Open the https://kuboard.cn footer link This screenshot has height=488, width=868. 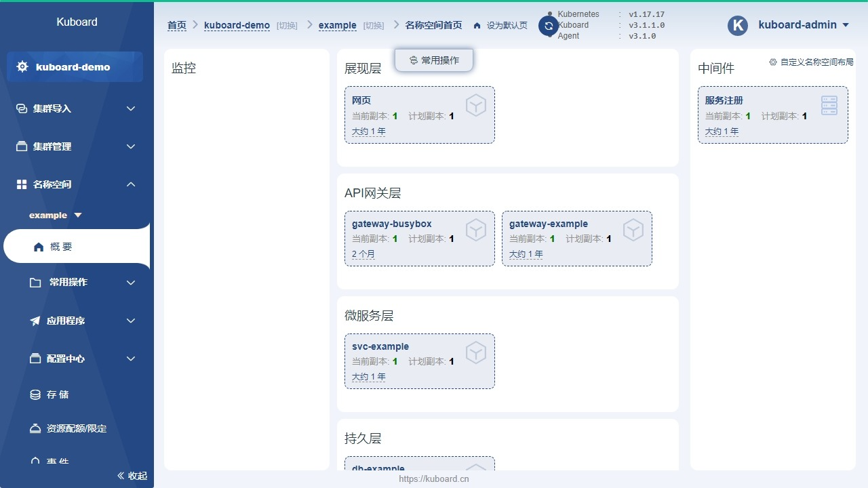[x=434, y=479]
